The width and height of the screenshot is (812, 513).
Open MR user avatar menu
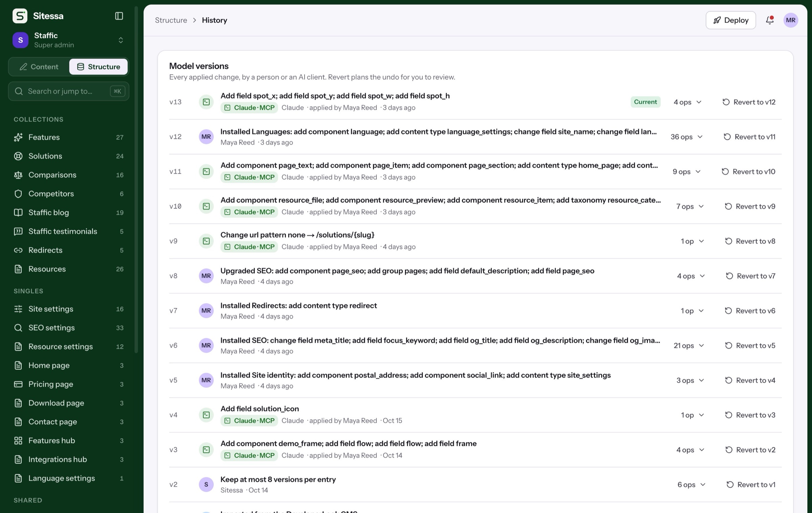pyautogui.click(x=791, y=20)
